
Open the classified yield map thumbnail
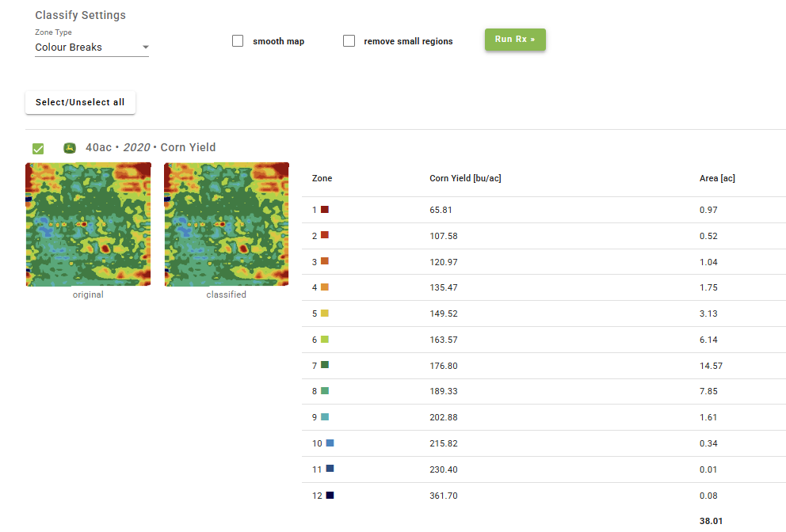227,224
